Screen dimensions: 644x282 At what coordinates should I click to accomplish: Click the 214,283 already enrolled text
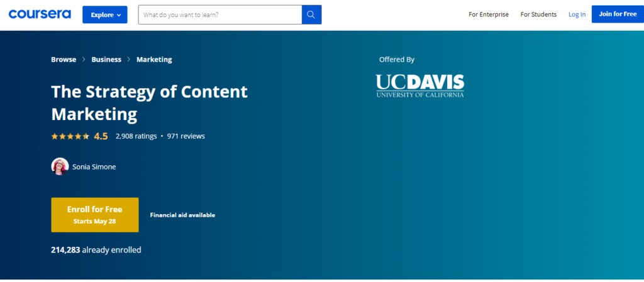96,249
